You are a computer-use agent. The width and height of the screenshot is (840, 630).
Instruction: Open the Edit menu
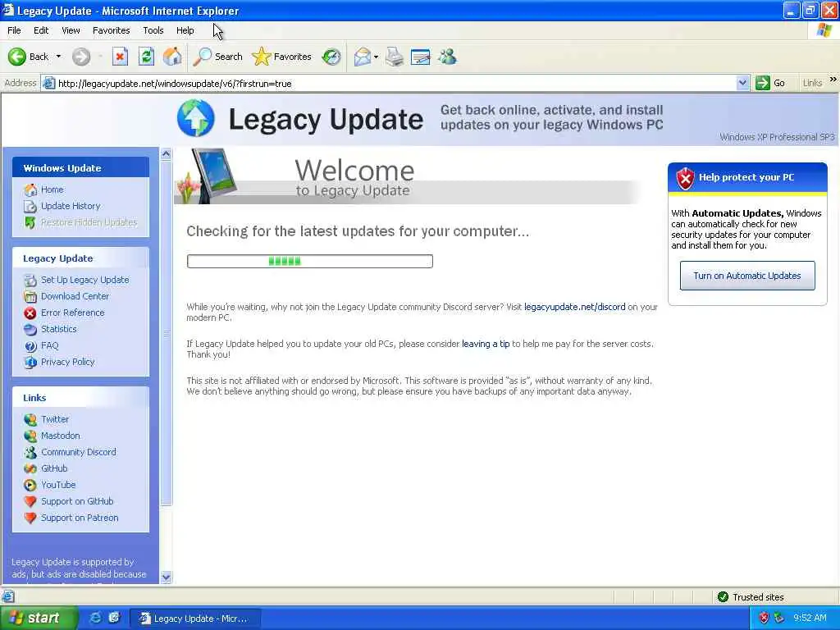(41, 30)
